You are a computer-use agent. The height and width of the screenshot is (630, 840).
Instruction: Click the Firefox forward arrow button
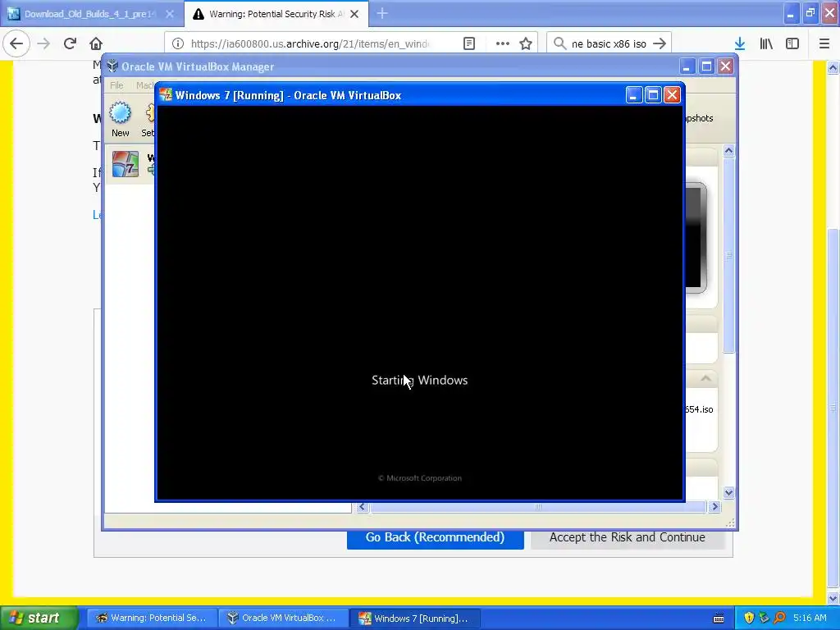(43, 43)
